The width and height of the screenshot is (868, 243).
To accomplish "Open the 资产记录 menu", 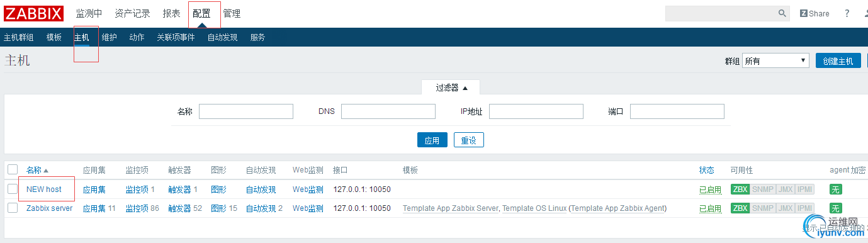I will tap(132, 13).
